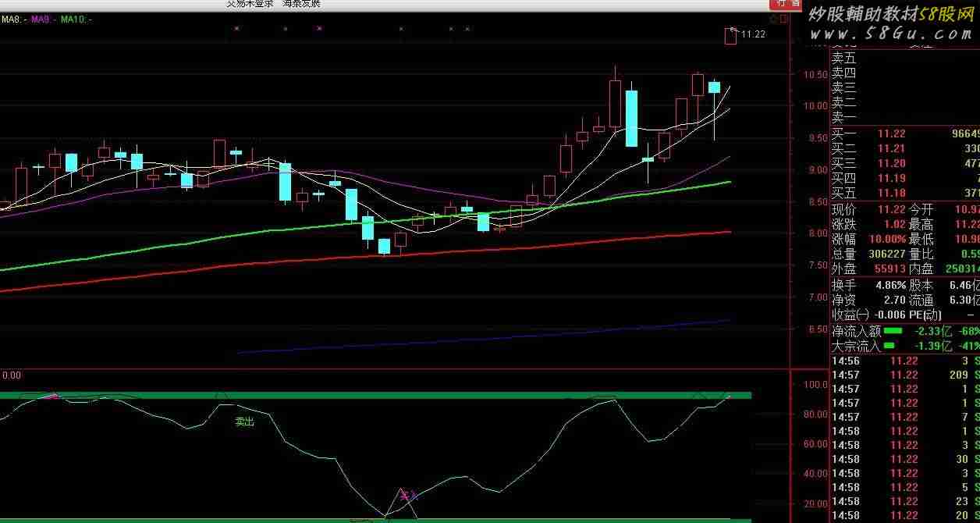
Task: Click the 80.00 indicator axis label
Action: [815, 414]
